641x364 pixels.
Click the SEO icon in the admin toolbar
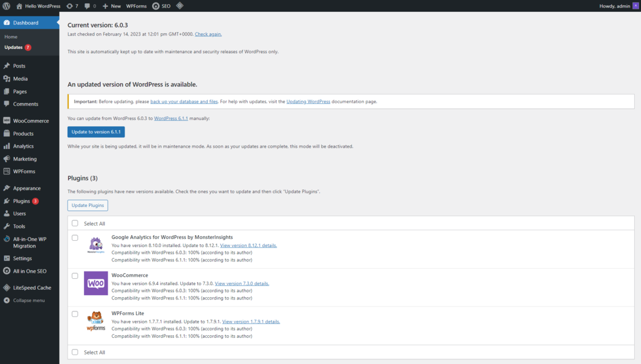point(157,6)
